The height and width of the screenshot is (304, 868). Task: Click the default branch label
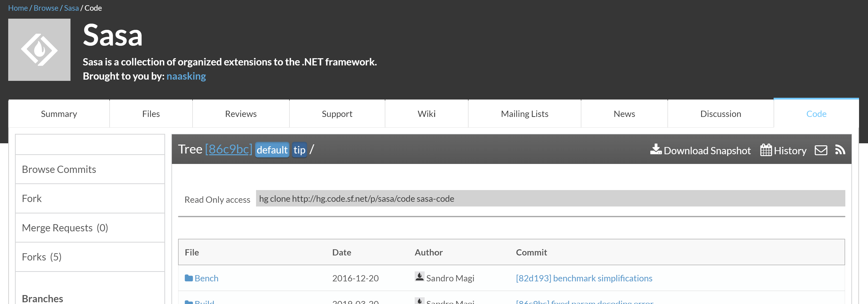[272, 150]
